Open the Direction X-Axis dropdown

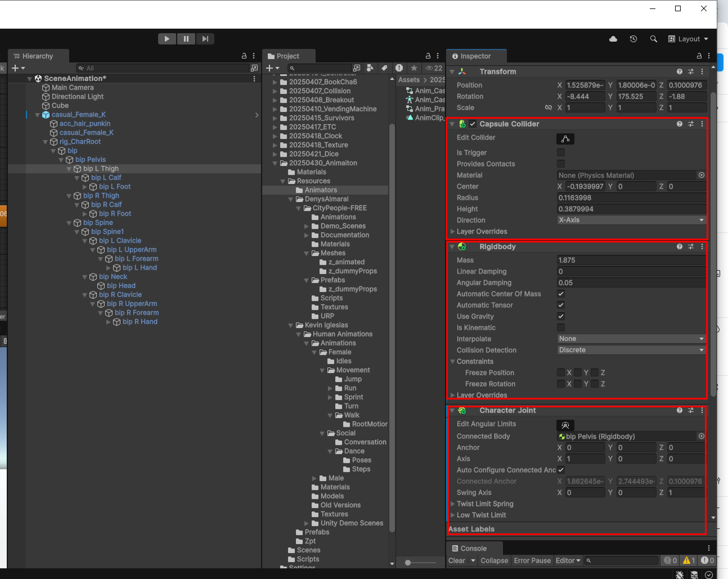pos(631,220)
